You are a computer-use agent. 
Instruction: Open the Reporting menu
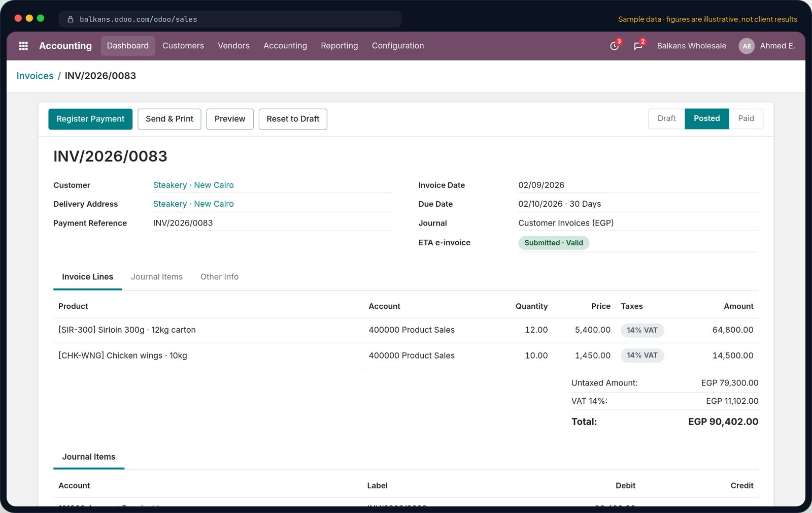click(340, 46)
